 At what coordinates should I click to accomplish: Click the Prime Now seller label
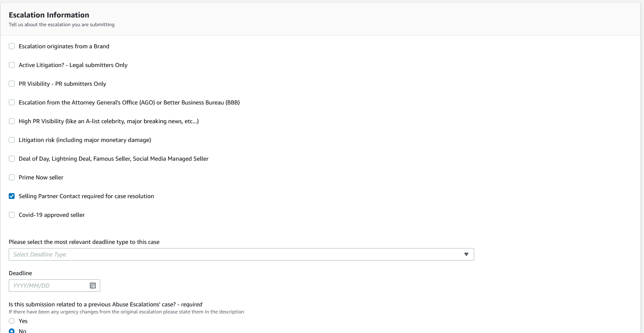pyautogui.click(x=41, y=177)
